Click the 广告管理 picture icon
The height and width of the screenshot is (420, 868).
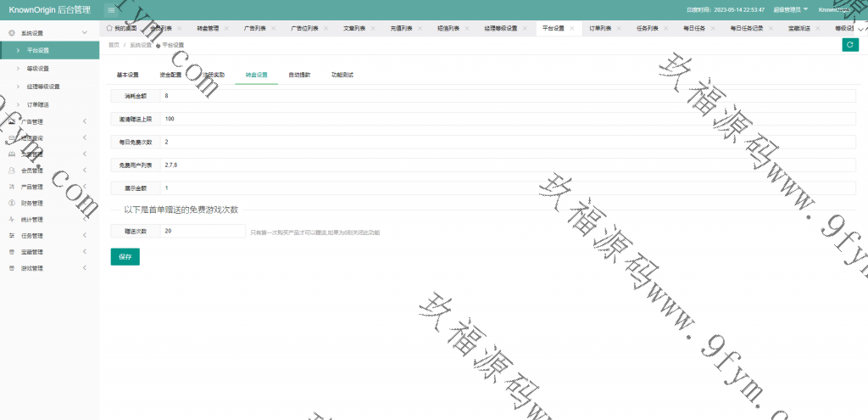(12, 121)
